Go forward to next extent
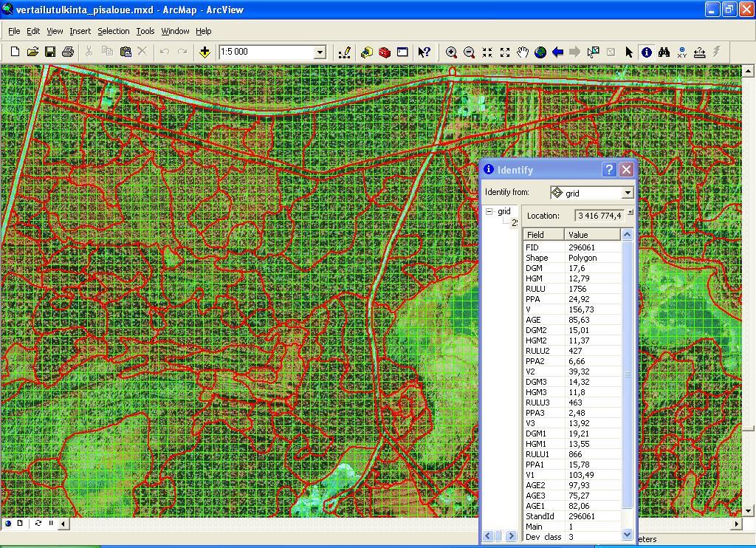 pos(574,52)
